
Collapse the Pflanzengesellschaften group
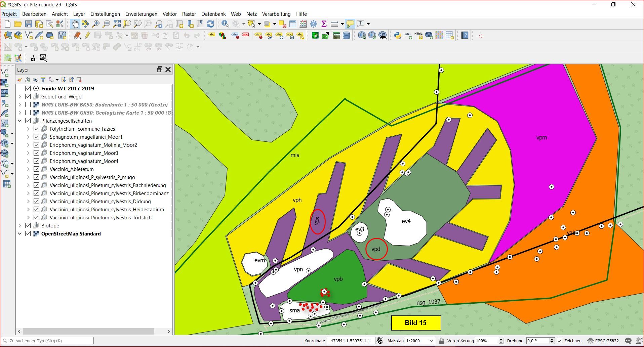20,121
